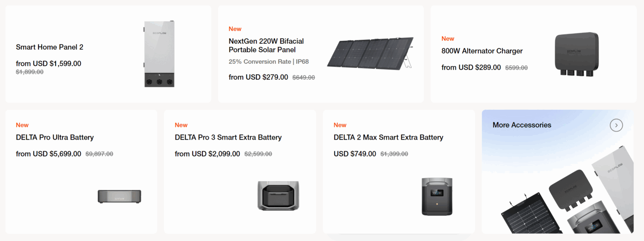Image resolution: width=644 pixels, height=241 pixels.
Task: Click the More Accessories heading
Action: point(522,125)
